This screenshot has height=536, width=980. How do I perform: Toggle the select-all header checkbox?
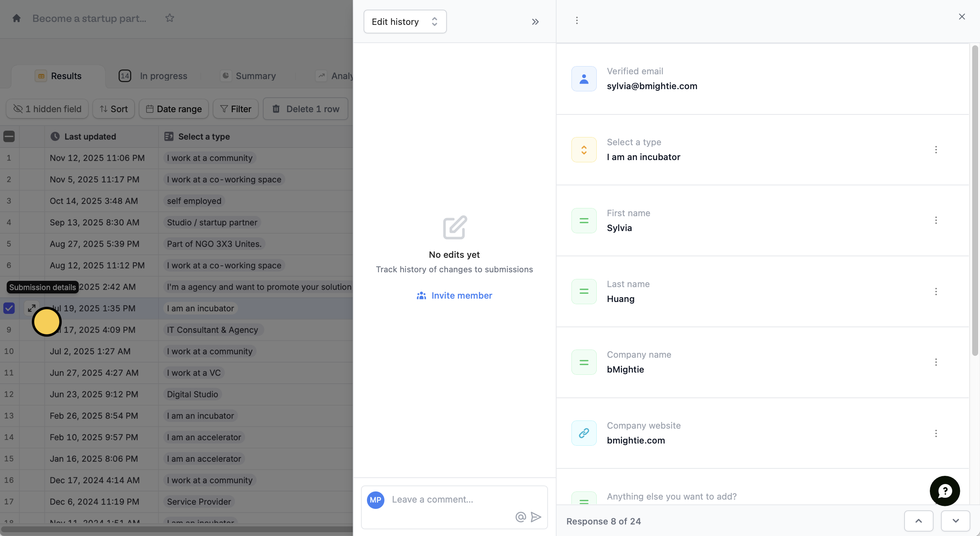click(x=9, y=136)
